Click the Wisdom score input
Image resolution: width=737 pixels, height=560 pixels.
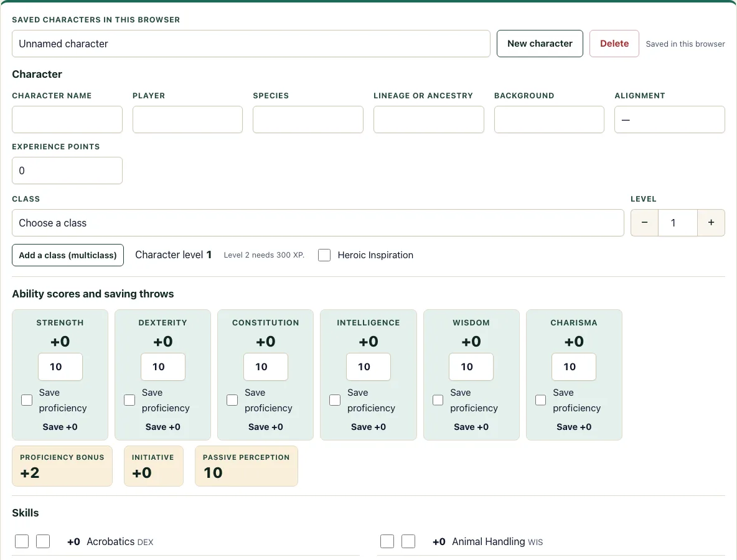pos(471,367)
